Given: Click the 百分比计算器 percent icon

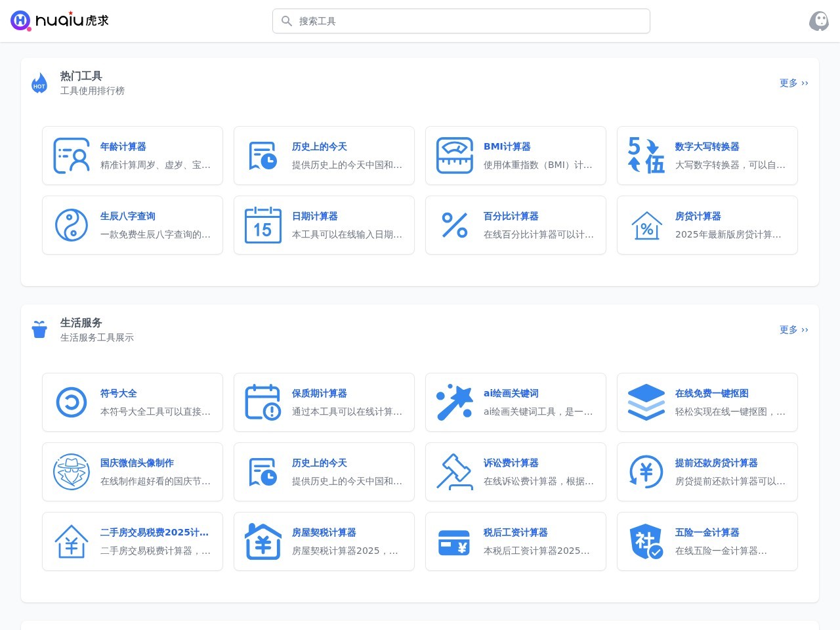Looking at the screenshot, I should coord(455,225).
